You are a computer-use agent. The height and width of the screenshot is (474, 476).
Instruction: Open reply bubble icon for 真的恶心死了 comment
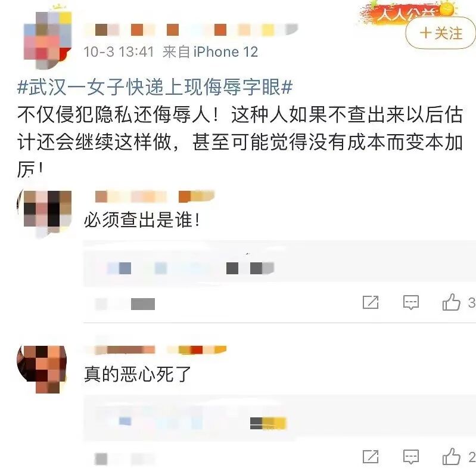pos(411,456)
